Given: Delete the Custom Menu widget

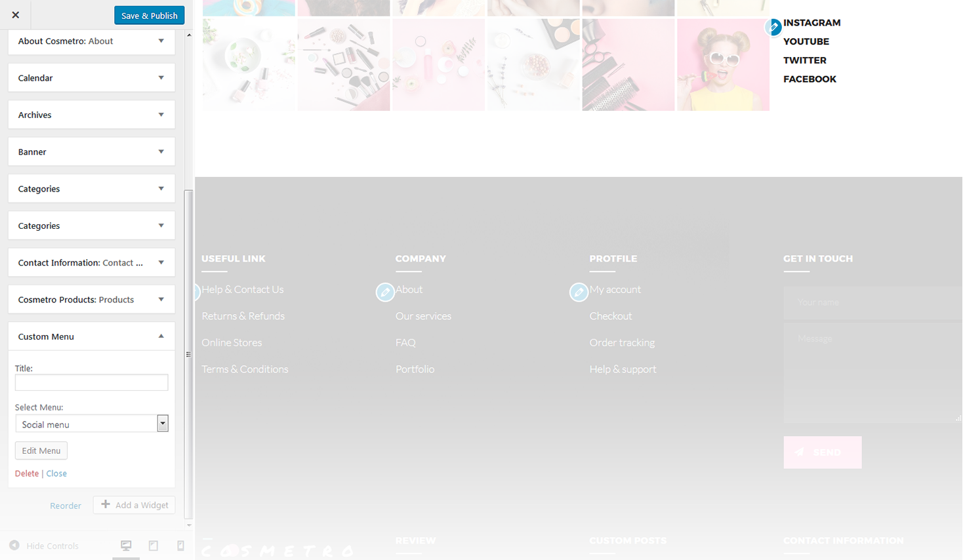Looking at the screenshot, I should pyautogui.click(x=27, y=473).
